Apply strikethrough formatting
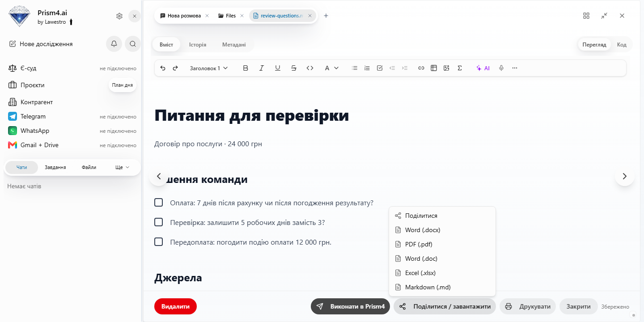Viewport: 644px width, 322px height. click(x=294, y=68)
